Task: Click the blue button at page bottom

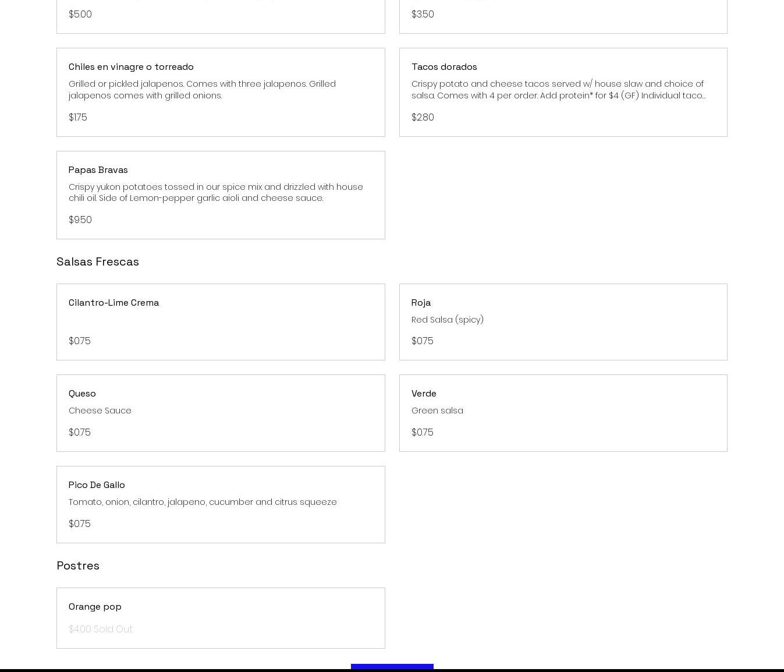Action: point(392,667)
